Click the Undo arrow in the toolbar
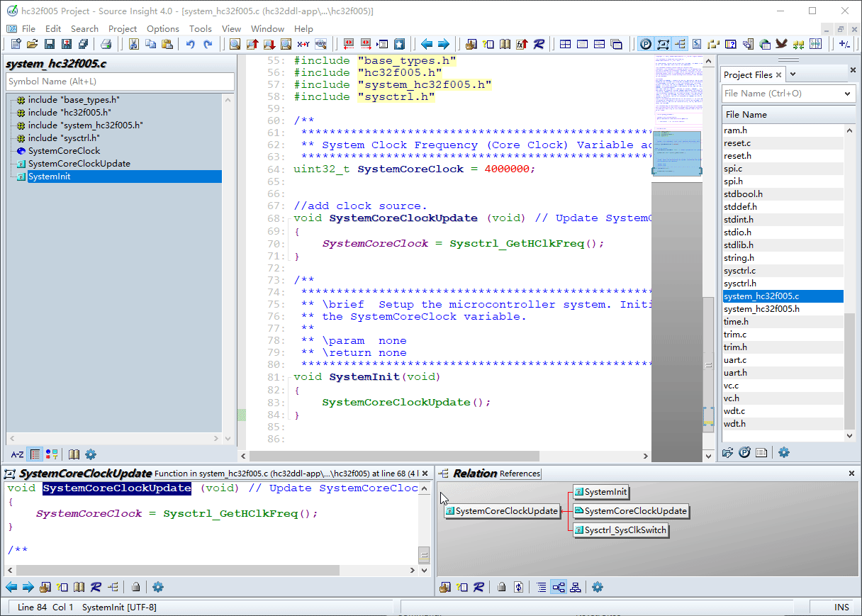Image resolution: width=862 pixels, height=616 pixels. 190,44
